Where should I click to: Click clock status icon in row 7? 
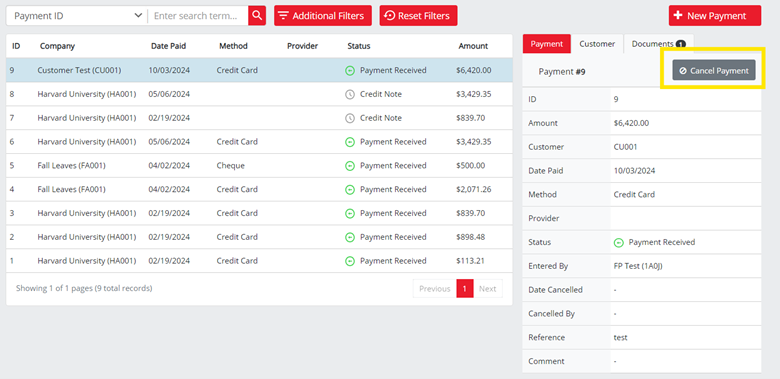coord(350,118)
